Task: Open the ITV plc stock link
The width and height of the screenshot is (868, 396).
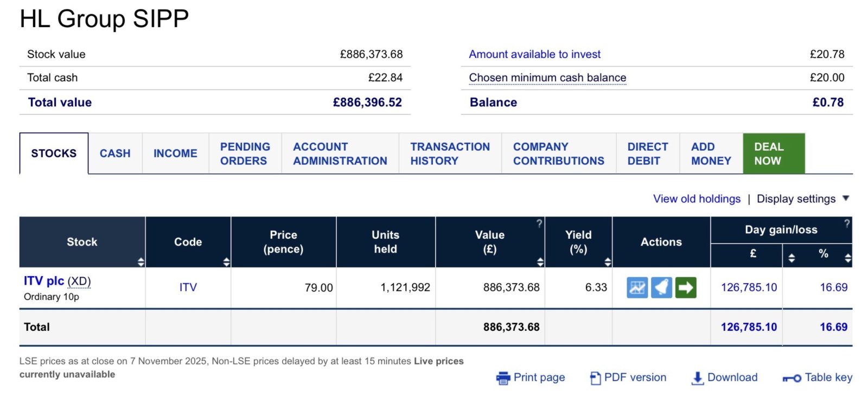Action: click(x=44, y=281)
